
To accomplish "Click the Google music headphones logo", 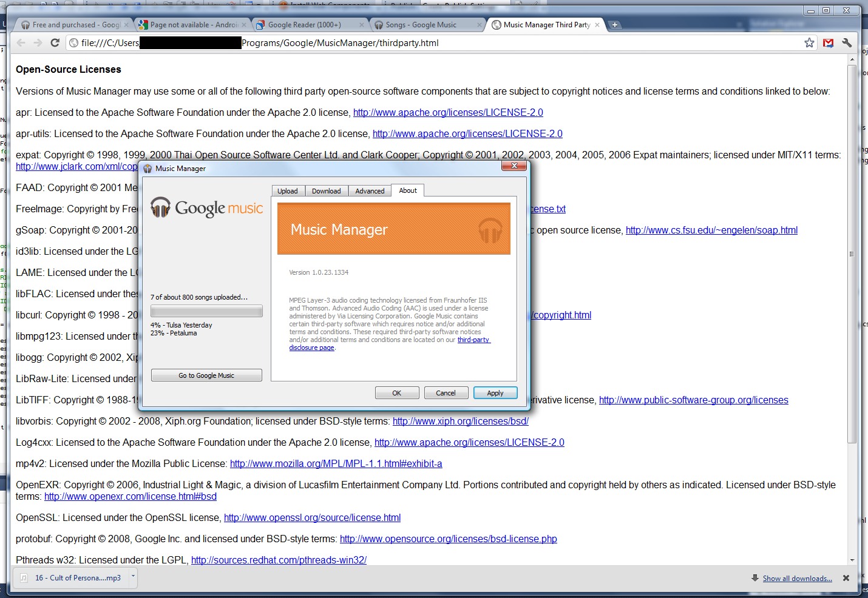I will 160,207.
